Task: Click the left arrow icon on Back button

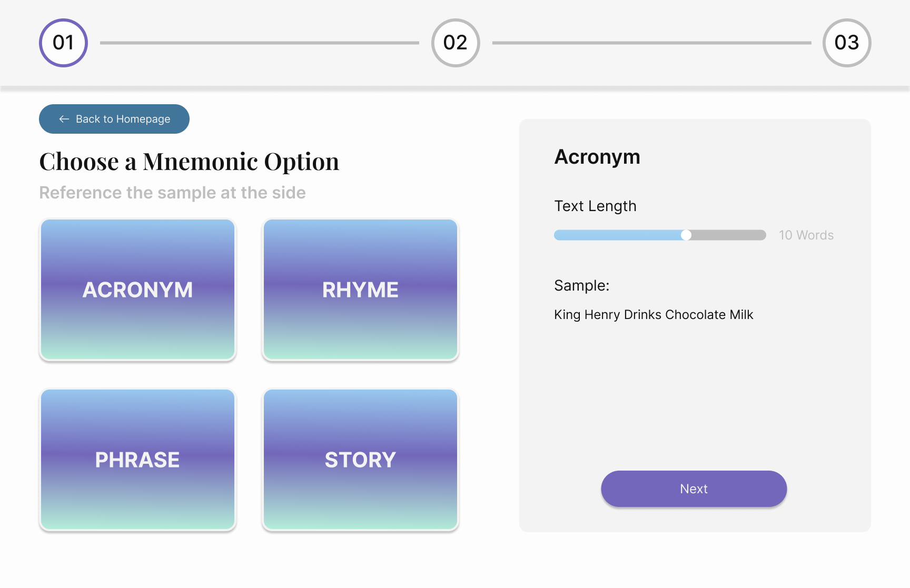Action: click(64, 119)
